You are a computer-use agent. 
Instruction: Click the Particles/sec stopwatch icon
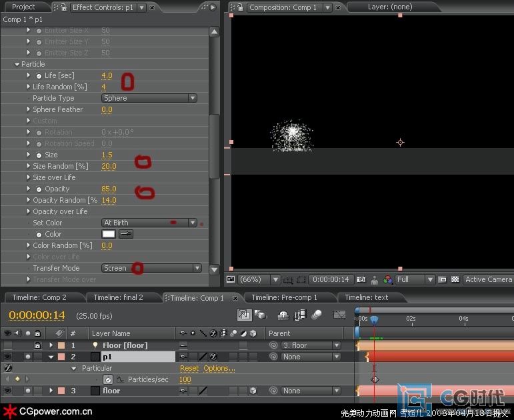pos(108,380)
